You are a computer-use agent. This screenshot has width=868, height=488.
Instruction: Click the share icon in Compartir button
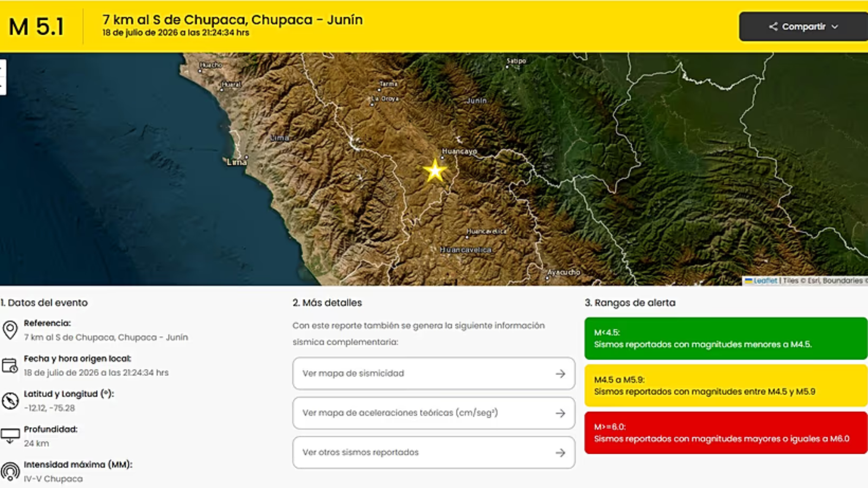773,27
